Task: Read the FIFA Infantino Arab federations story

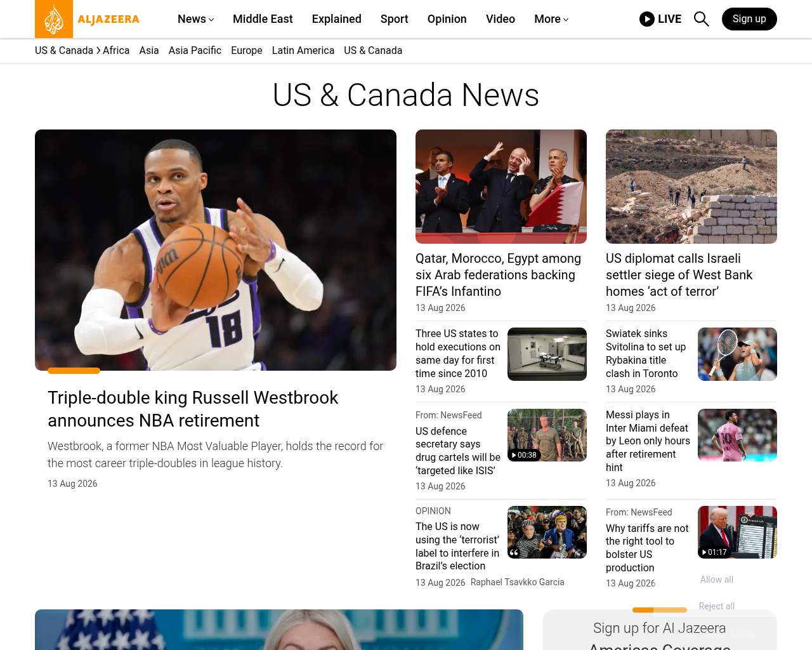Action: coord(498,275)
